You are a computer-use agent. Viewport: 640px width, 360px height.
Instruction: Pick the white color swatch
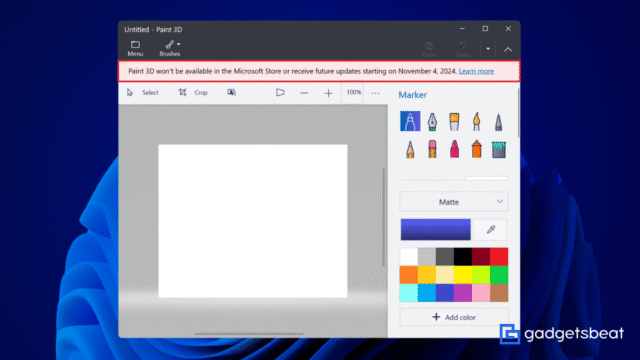[x=409, y=257]
